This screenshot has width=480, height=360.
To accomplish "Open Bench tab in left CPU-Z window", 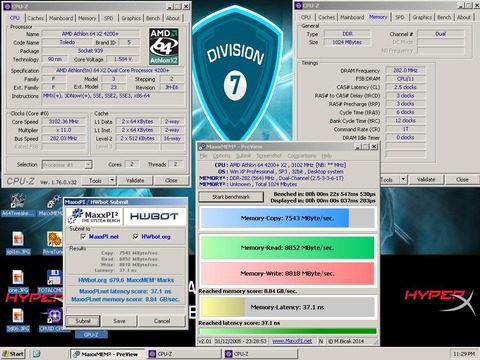I will 153,18.
